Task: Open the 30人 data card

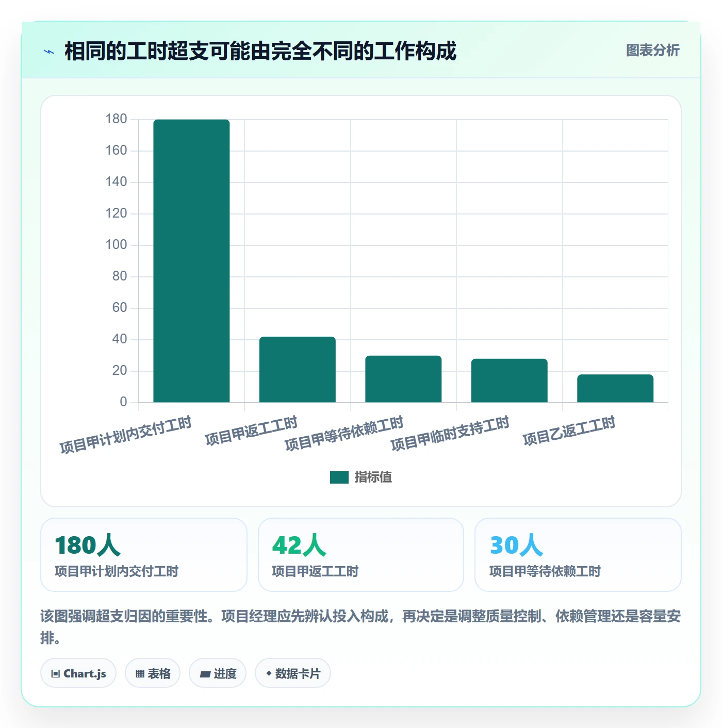Action: pos(578,555)
